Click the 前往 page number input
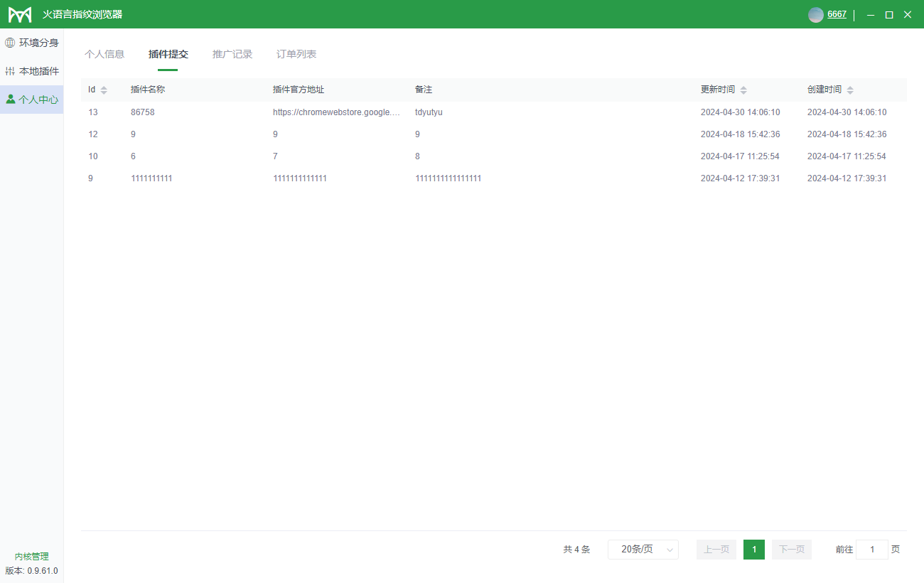The height and width of the screenshot is (583, 924). (871, 550)
